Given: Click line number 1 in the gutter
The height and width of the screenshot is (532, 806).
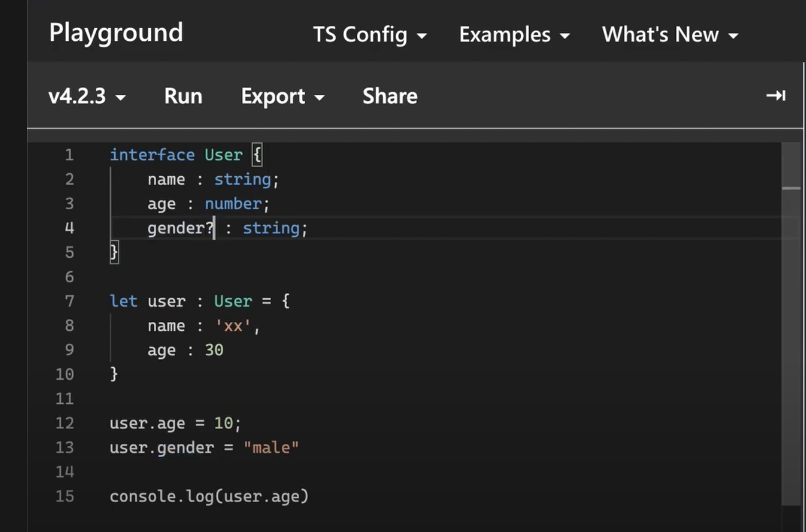Looking at the screenshot, I should coord(69,155).
